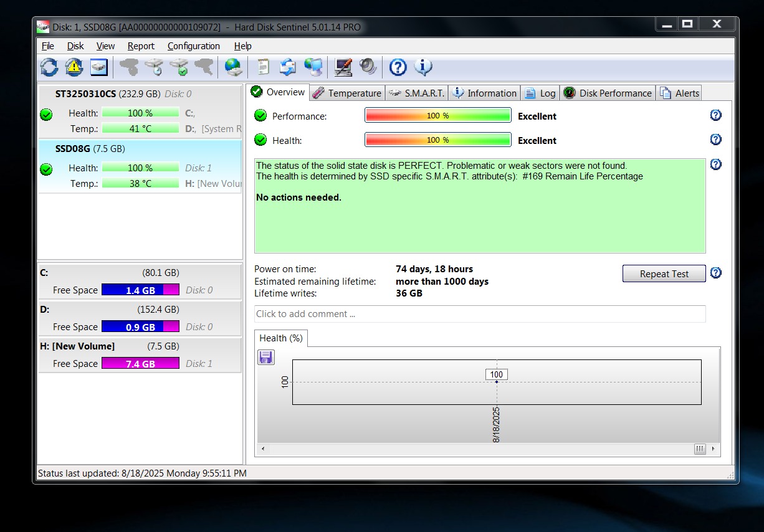Screen dimensions: 764x532
Task: Click the send email envelope toolbar icon
Action: pos(288,67)
